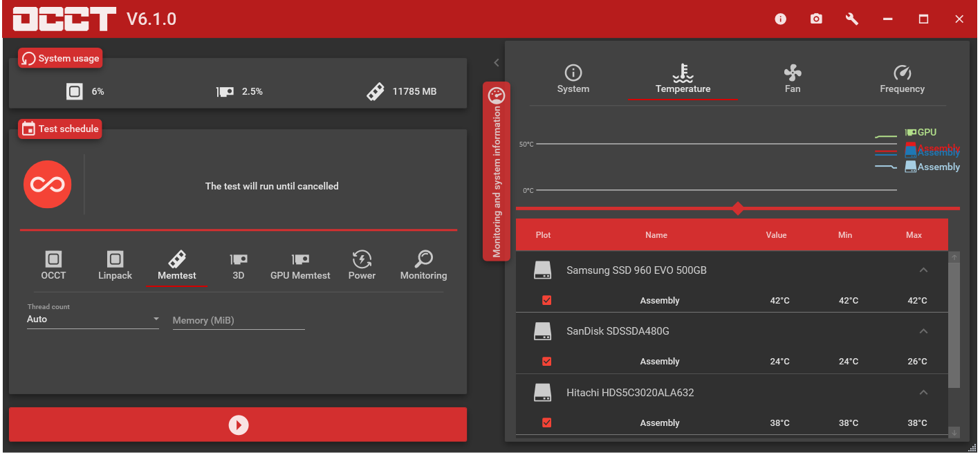Collapse the SanDisk SDSSDA480G sensor group

click(x=924, y=331)
